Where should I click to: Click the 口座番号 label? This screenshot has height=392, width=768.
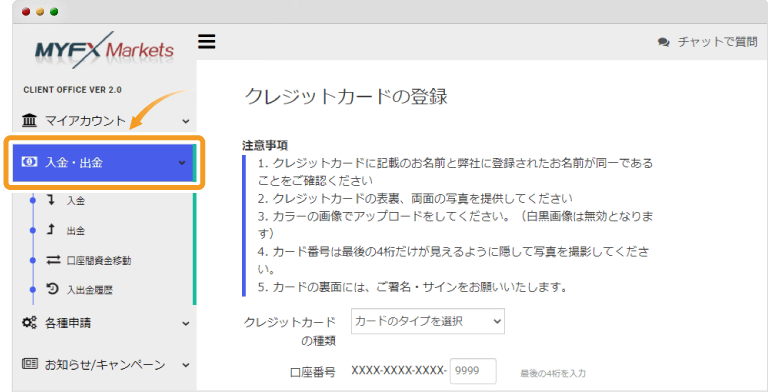point(312,372)
